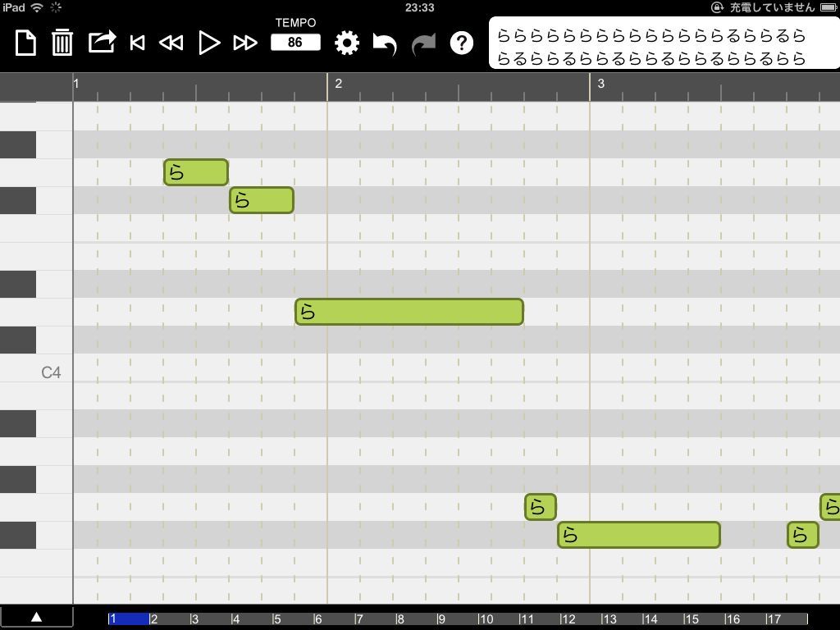This screenshot has height=630, width=840.
Task: Start playback with the play button
Action: [209, 43]
